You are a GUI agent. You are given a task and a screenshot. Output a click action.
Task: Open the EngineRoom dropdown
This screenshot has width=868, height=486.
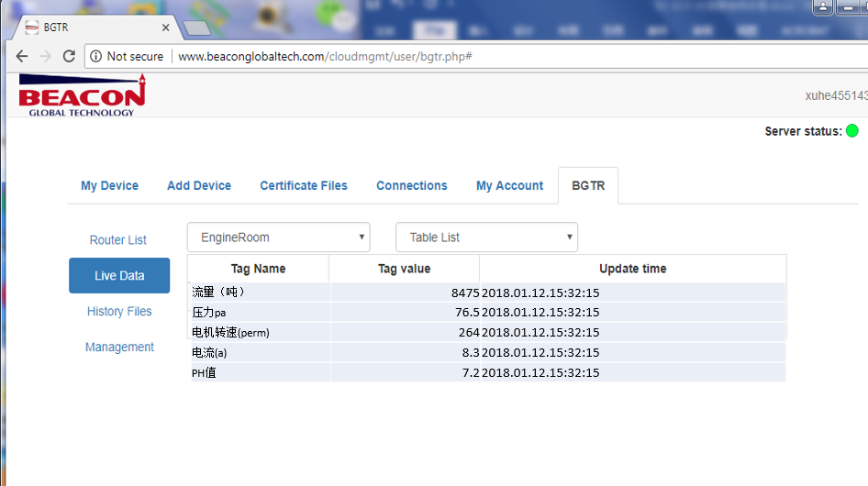(x=278, y=237)
